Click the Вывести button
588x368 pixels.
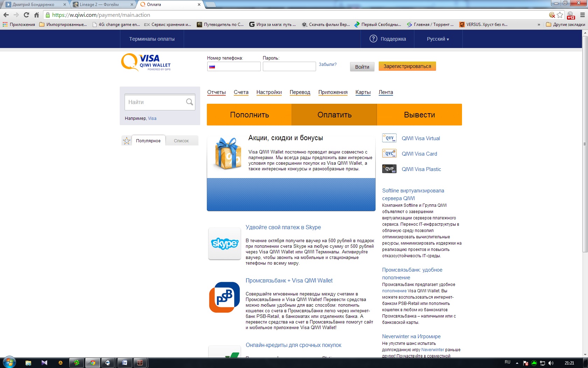[419, 115]
